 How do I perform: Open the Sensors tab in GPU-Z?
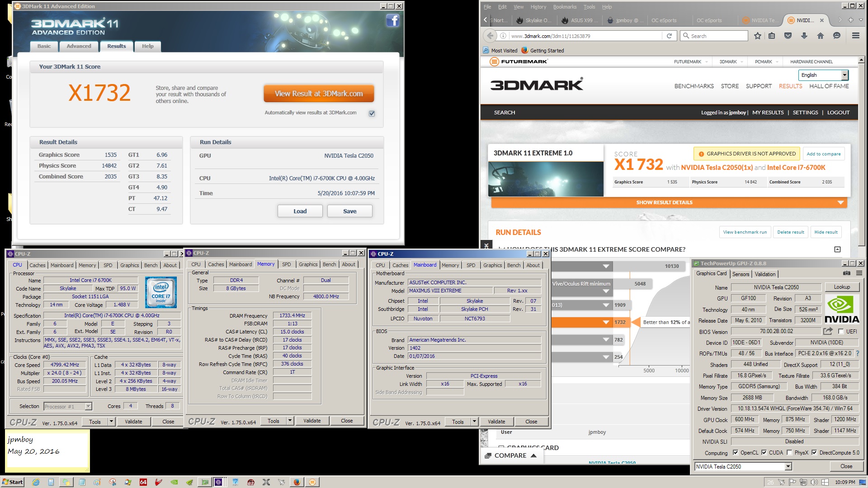[x=741, y=274]
